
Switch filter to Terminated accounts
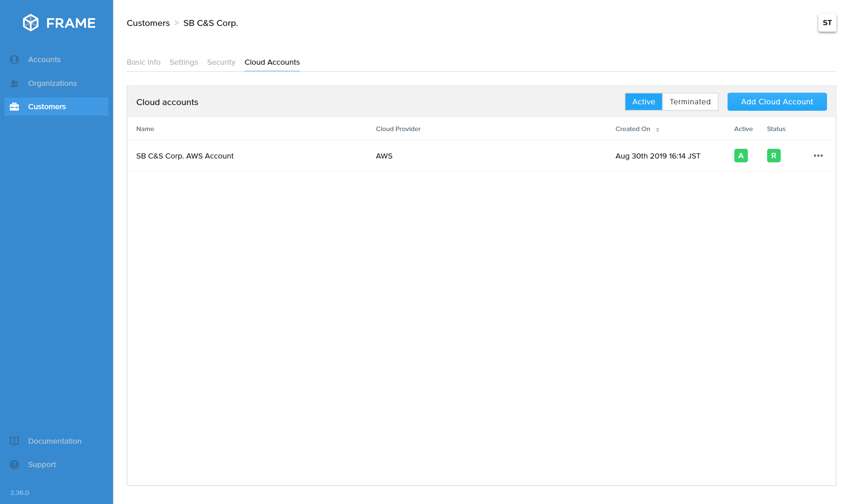point(690,102)
